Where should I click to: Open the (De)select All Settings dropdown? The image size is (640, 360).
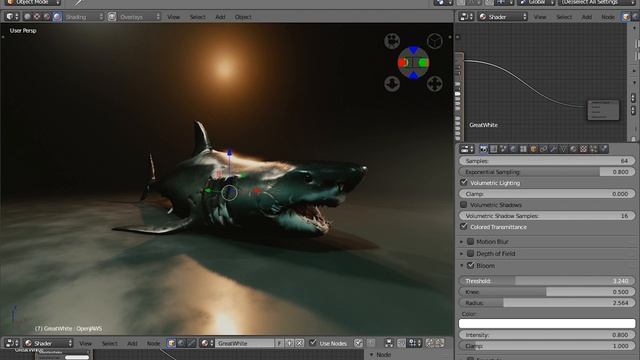click(597, 2)
